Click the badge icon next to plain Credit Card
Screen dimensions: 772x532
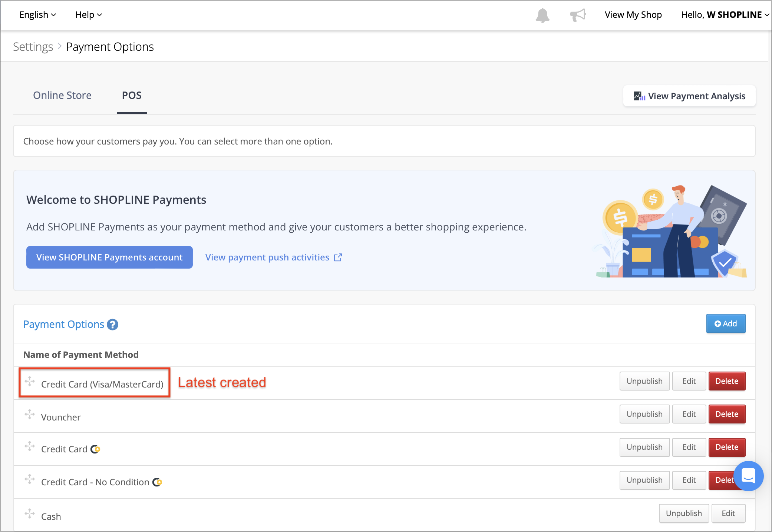tap(95, 449)
